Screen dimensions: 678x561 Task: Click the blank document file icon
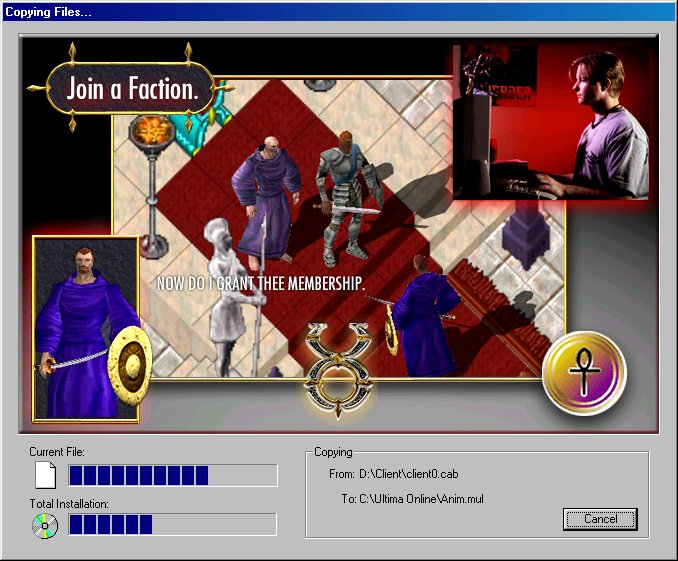pos(45,475)
